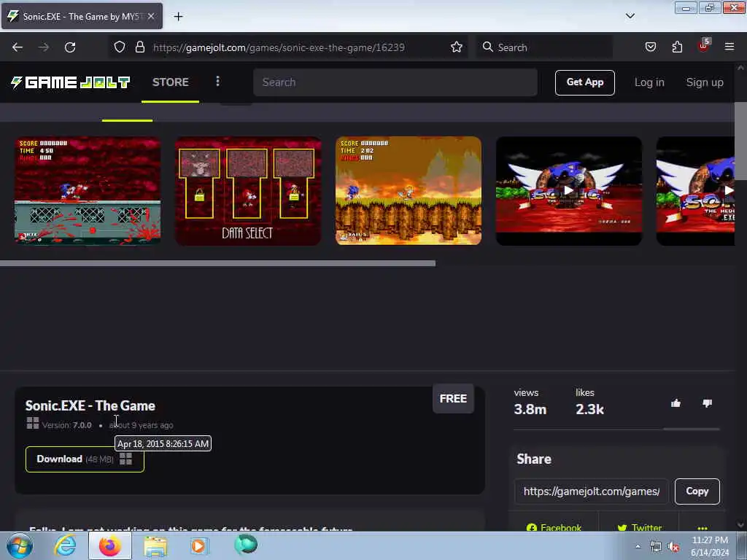Click the Windows icon in Download button

125,459
